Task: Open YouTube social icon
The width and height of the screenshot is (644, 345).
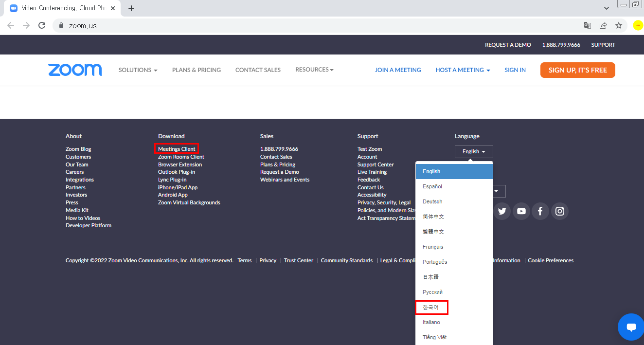Action: click(x=521, y=211)
